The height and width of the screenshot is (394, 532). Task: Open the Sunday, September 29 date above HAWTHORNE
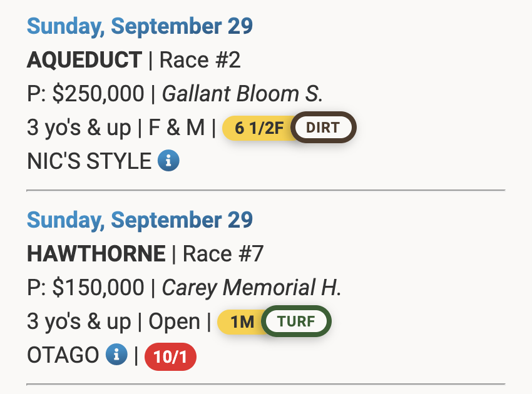click(140, 220)
